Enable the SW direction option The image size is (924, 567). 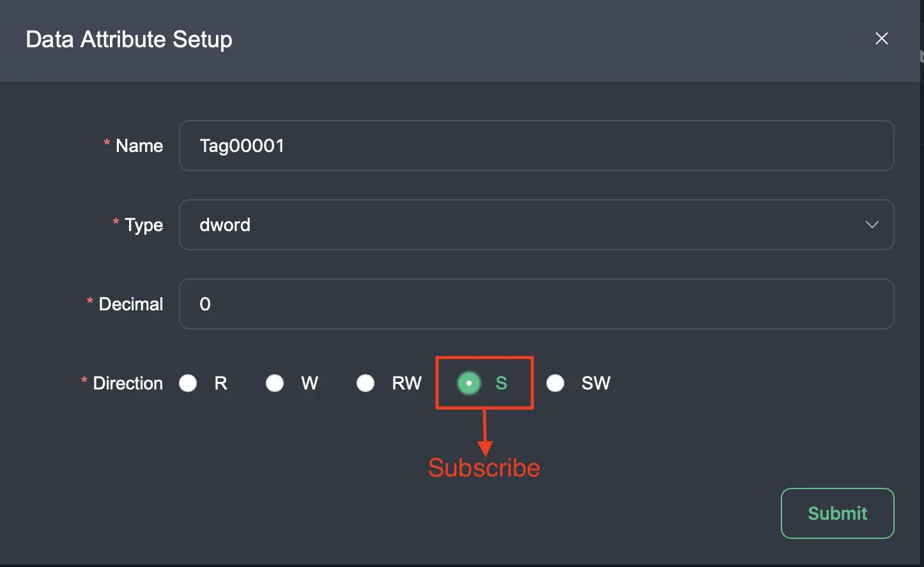coord(555,382)
